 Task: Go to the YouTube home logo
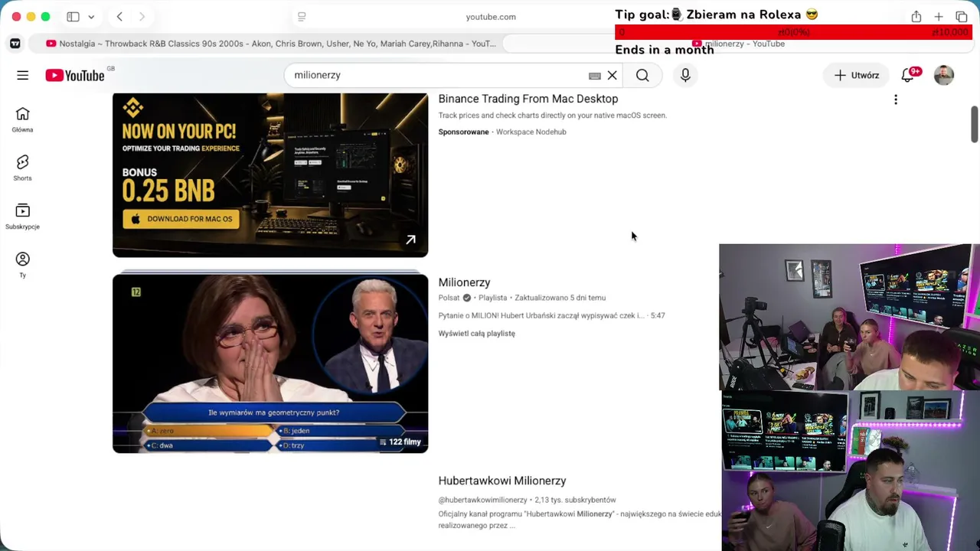point(75,75)
